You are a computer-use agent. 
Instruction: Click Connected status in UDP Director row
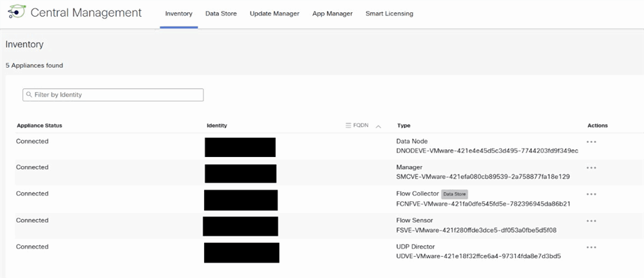[32, 247]
